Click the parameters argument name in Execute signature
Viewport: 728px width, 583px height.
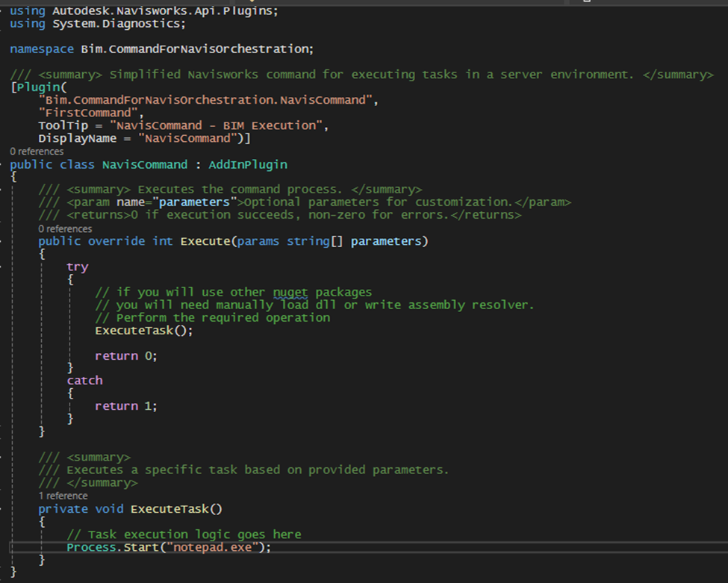(386, 241)
